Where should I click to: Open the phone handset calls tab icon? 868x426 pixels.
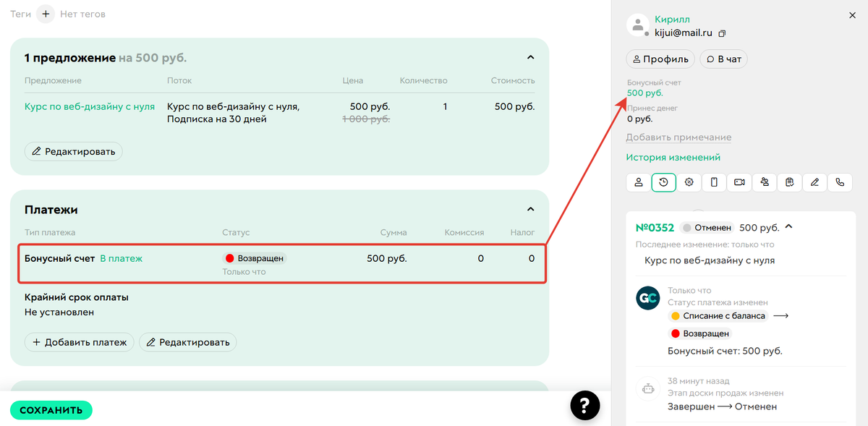[840, 182]
